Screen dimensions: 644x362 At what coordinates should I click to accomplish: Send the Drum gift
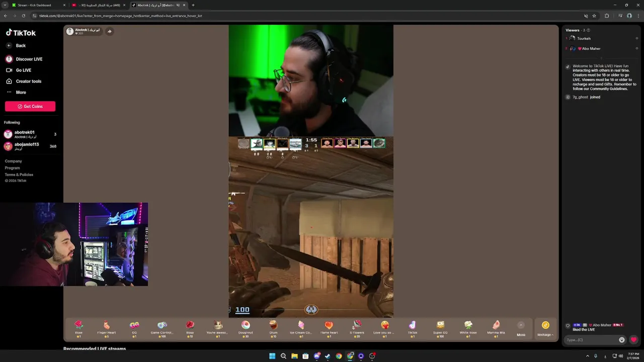273,329
